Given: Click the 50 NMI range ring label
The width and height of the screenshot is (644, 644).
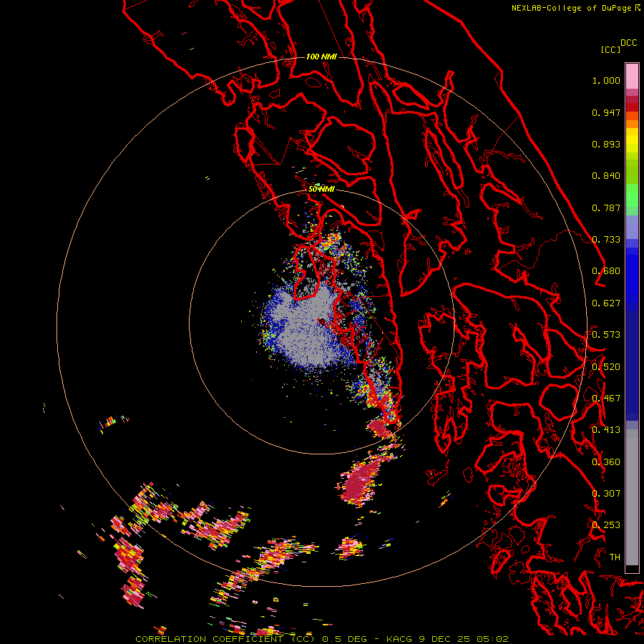Looking at the screenshot, I should click(x=321, y=190).
